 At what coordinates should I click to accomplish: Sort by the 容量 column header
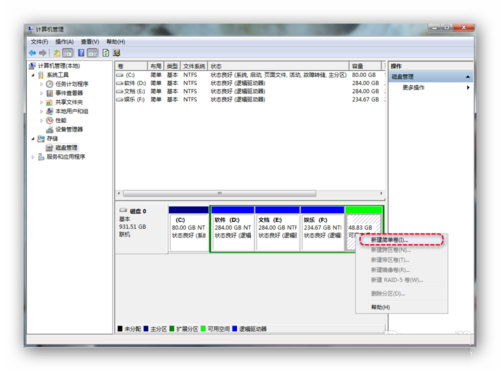[x=365, y=66]
